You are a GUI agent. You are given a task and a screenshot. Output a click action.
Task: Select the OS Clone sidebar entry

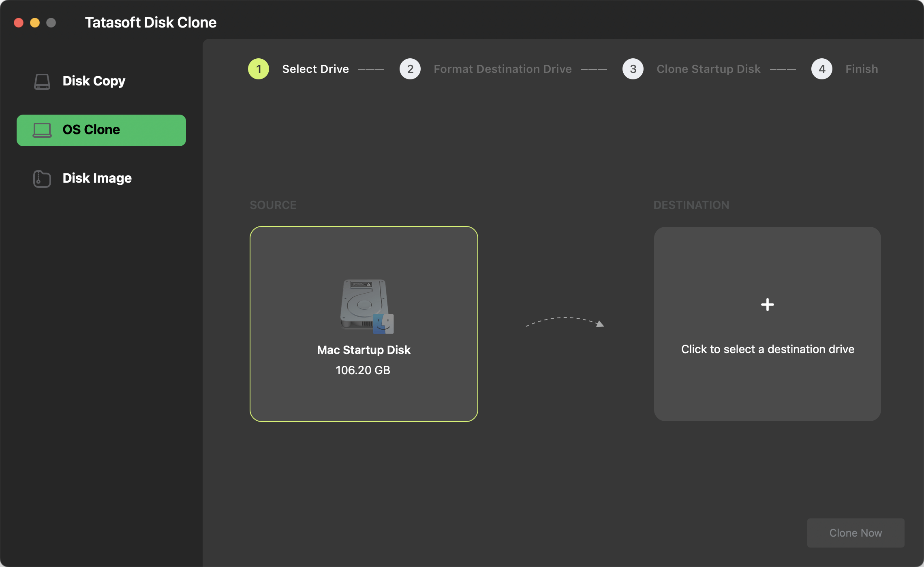[x=101, y=130]
